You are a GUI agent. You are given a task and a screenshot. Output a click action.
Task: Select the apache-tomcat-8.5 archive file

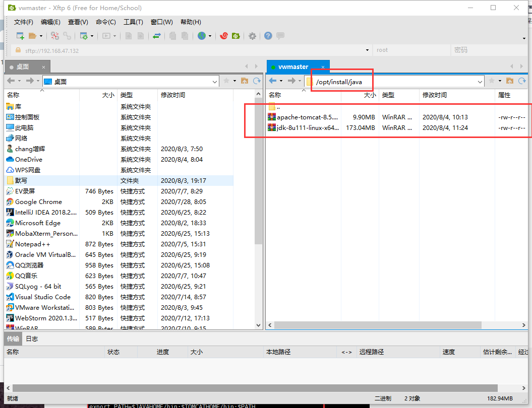click(x=396, y=117)
